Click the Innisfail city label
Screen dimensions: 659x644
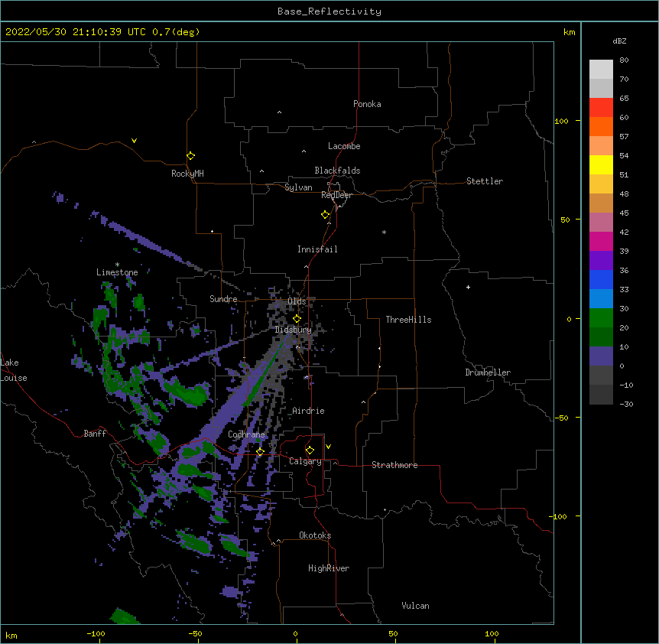(x=317, y=249)
